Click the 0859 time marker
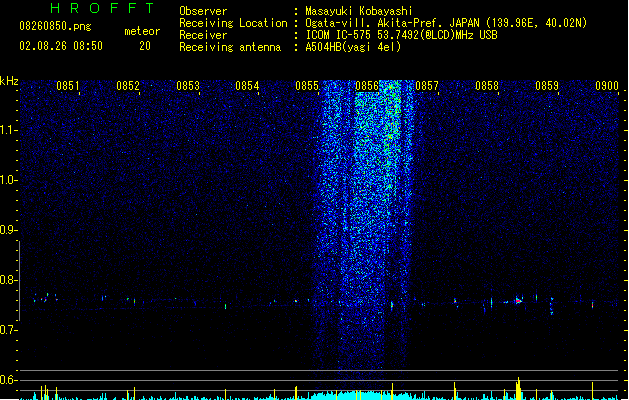 pos(547,86)
